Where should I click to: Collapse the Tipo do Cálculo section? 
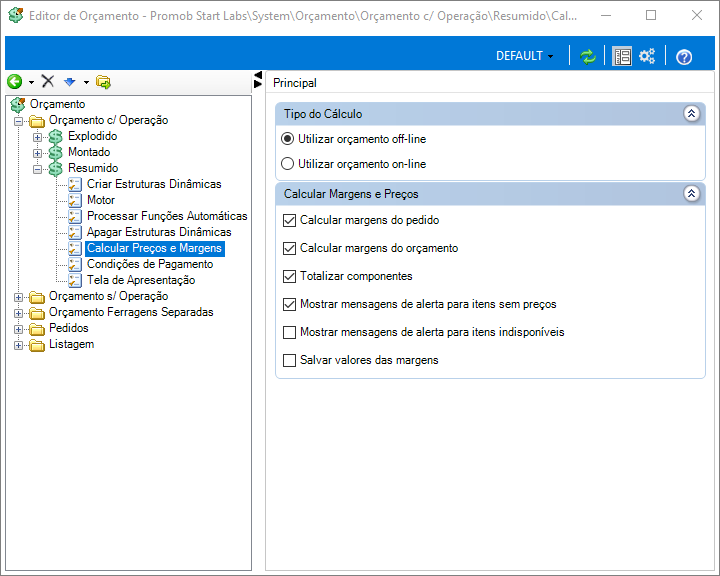pyautogui.click(x=691, y=113)
